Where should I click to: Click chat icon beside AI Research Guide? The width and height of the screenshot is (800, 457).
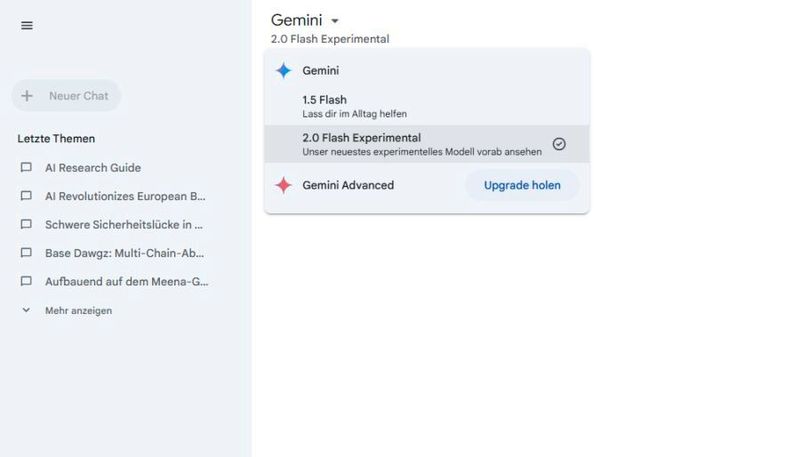pyautogui.click(x=27, y=168)
